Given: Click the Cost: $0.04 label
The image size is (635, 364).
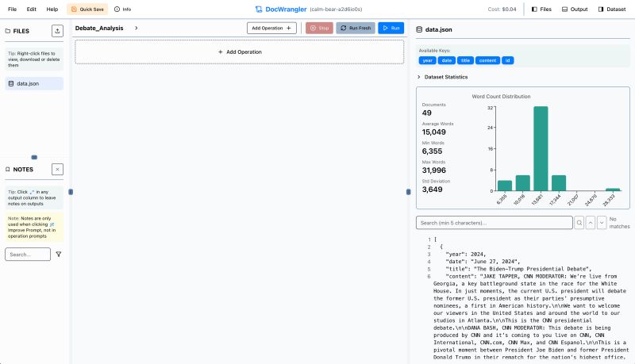Looking at the screenshot, I should (502, 9).
